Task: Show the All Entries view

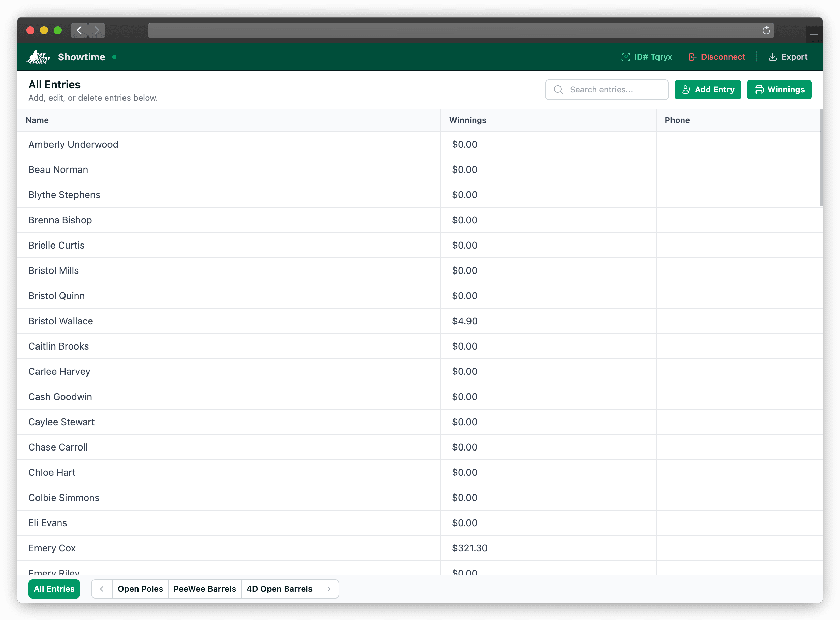Action: (54, 589)
